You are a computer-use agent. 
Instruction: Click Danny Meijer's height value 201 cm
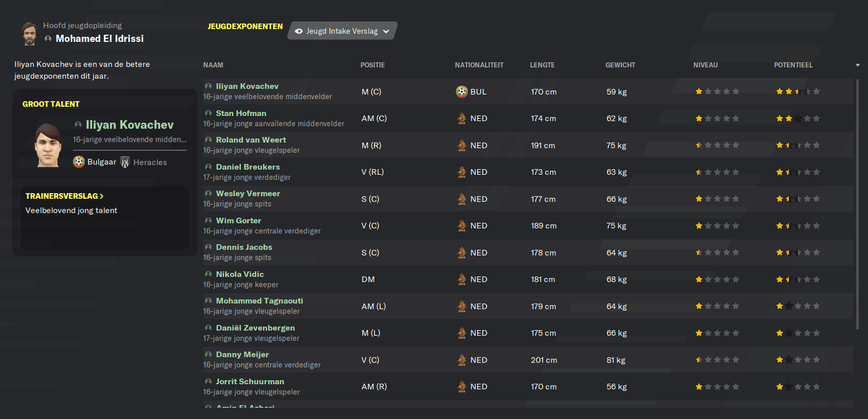[x=544, y=360]
